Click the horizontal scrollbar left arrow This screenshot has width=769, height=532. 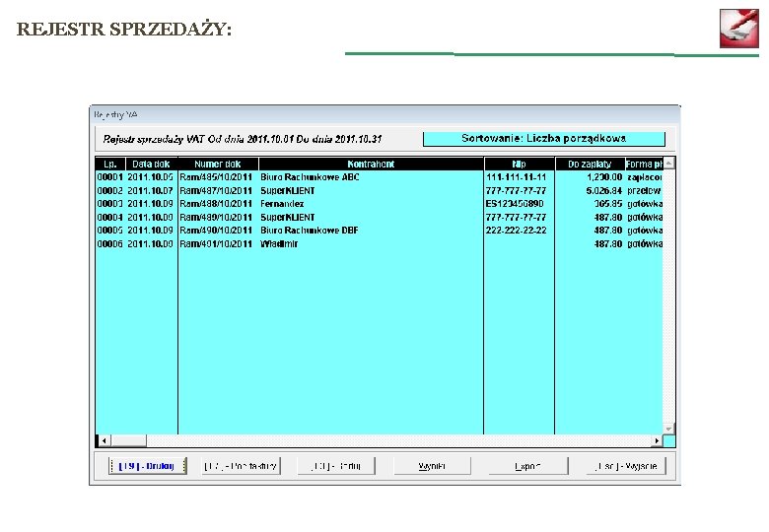pos(104,441)
